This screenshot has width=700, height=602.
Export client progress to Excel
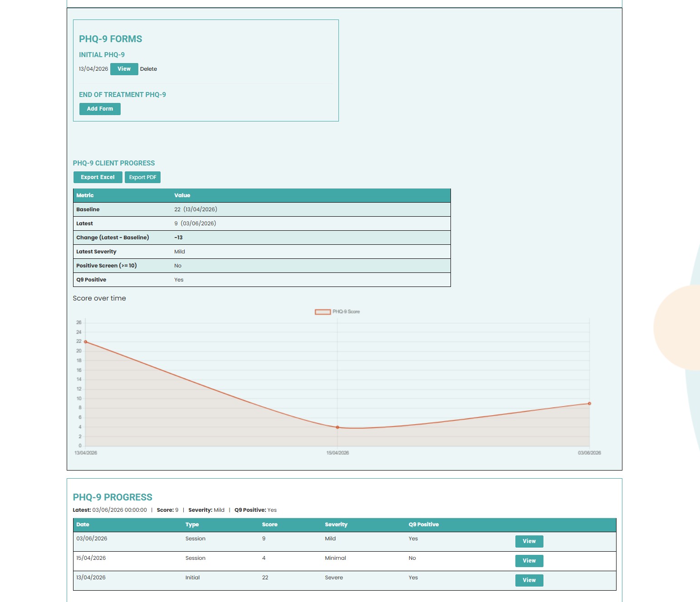pos(98,177)
